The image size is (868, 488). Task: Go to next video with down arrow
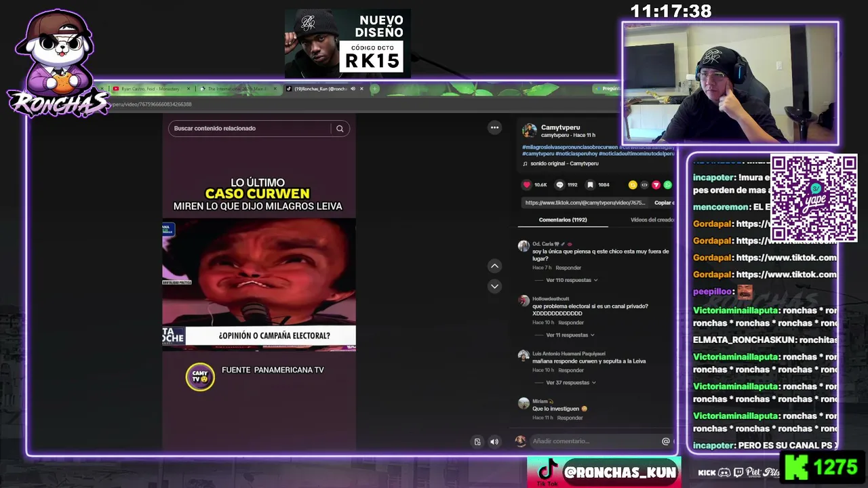(x=494, y=286)
